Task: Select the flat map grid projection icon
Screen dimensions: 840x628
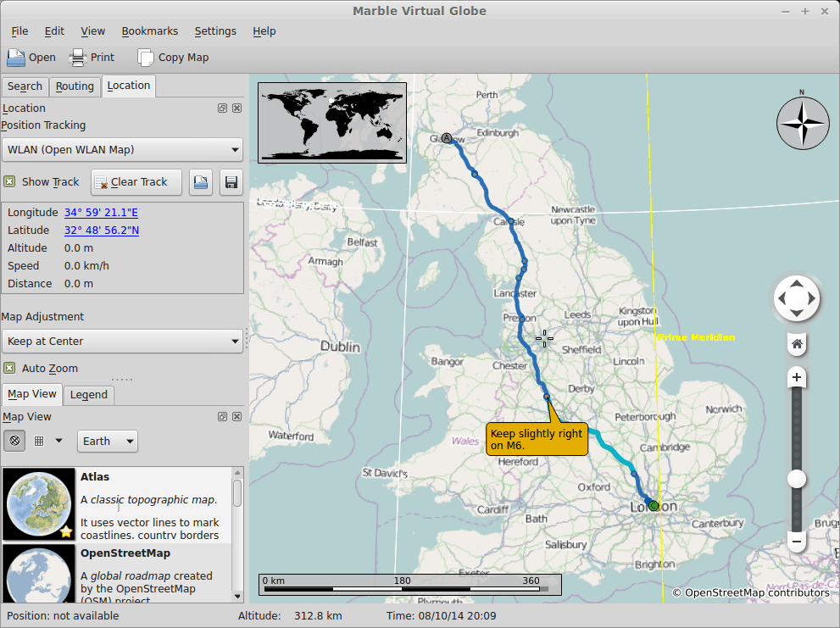Action: tap(39, 441)
